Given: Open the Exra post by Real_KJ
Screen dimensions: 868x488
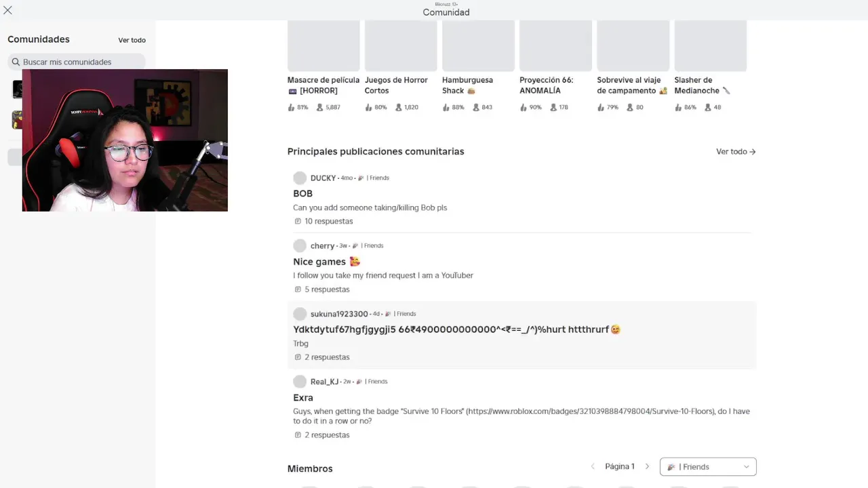Looking at the screenshot, I should click(303, 398).
